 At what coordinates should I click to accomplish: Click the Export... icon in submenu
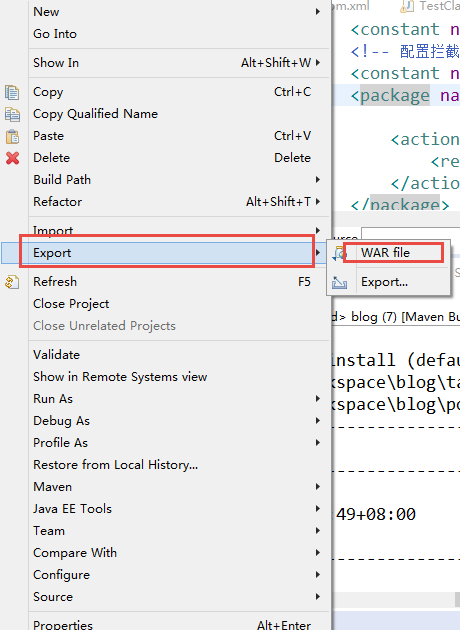pos(339,282)
